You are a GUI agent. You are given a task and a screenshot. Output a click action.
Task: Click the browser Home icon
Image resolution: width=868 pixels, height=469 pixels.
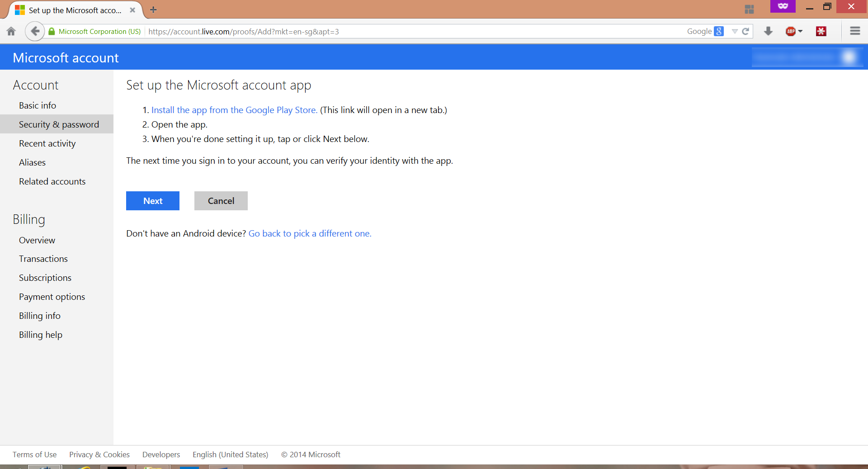click(11, 31)
